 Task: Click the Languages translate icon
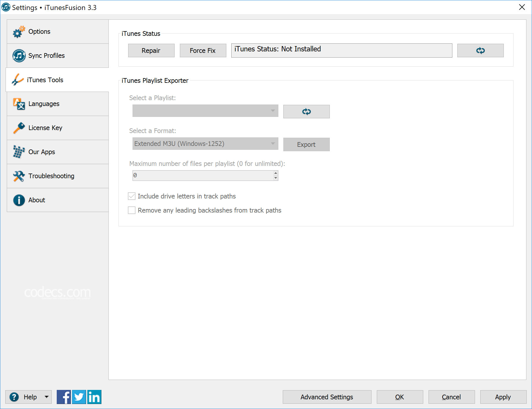click(19, 104)
